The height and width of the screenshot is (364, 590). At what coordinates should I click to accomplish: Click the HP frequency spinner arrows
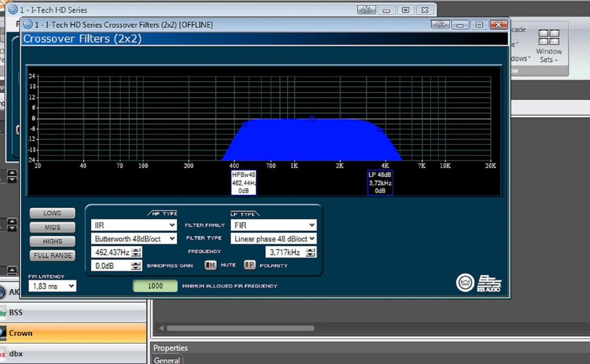click(137, 252)
